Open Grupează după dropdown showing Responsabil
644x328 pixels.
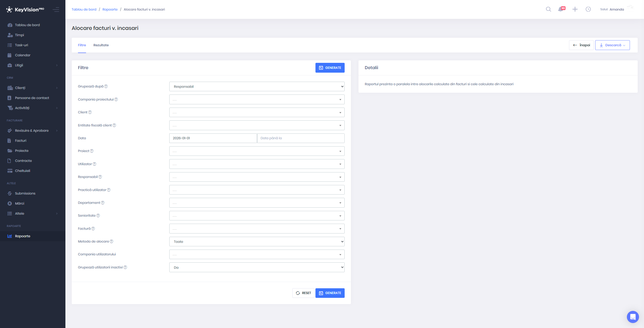tap(257, 86)
